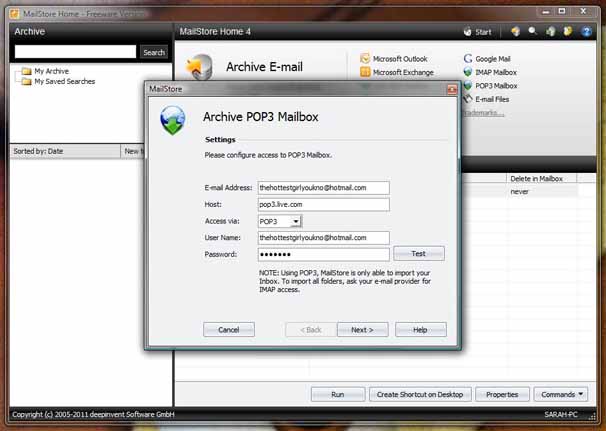Click the User Name field
Image resolution: width=606 pixels, height=431 pixels.
click(324, 238)
